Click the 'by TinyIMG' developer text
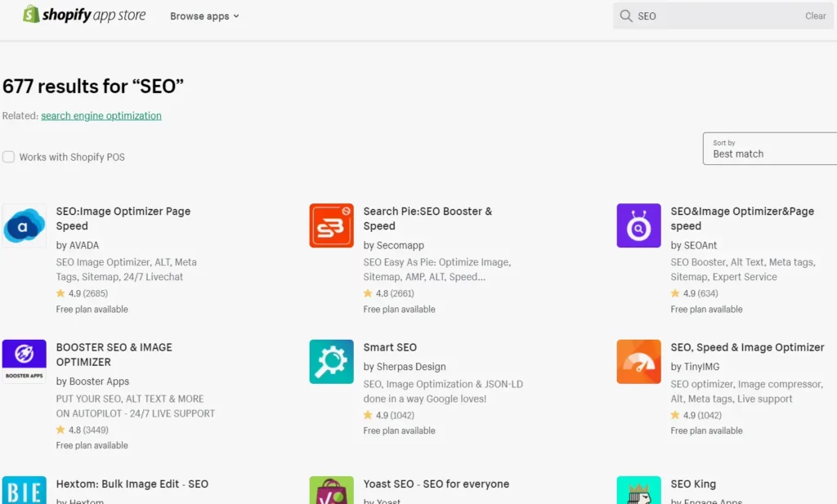The height and width of the screenshot is (504, 837). 695,367
